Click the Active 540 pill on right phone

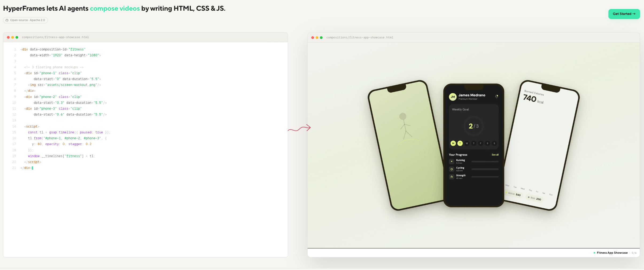point(513,194)
